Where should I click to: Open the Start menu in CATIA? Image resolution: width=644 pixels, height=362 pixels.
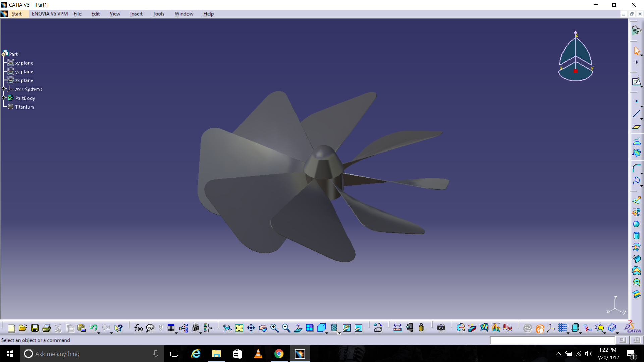point(16,14)
